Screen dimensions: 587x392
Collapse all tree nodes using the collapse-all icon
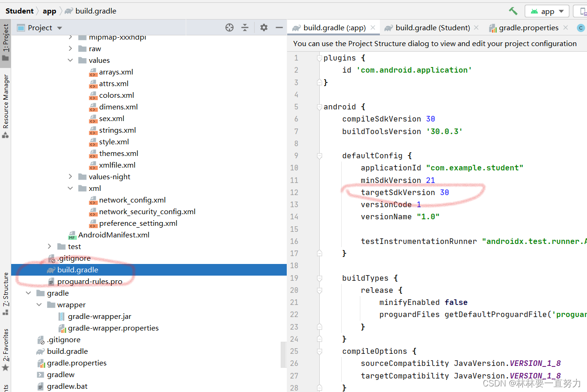[245, 27]
